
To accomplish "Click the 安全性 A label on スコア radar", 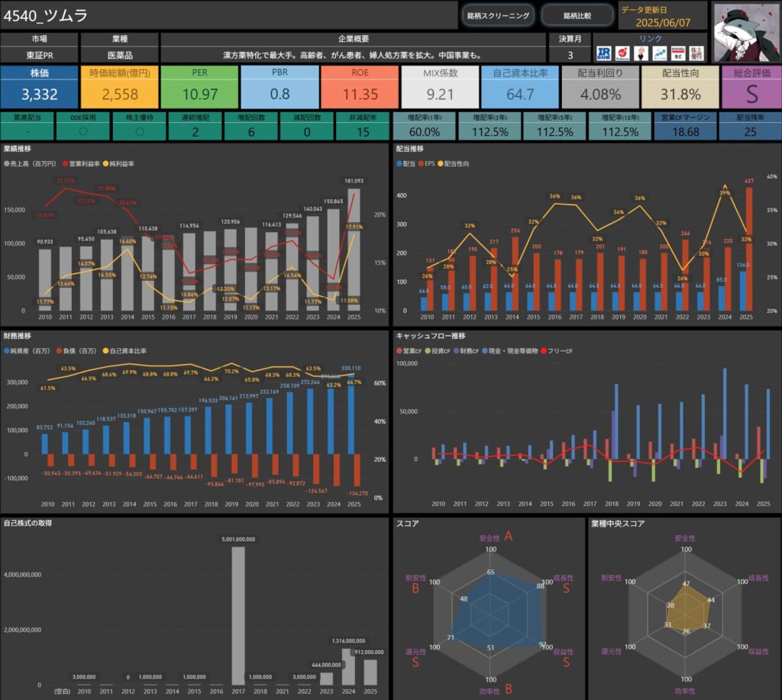I will 496,537.
